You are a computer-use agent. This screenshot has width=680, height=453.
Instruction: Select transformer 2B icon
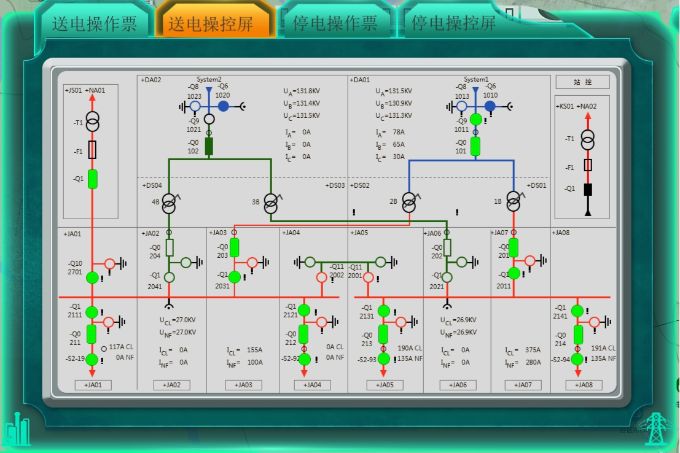[x=408, y=203]
